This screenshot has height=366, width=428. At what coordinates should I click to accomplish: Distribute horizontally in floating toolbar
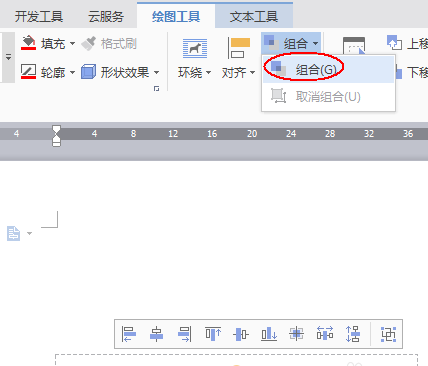[325, 334]
